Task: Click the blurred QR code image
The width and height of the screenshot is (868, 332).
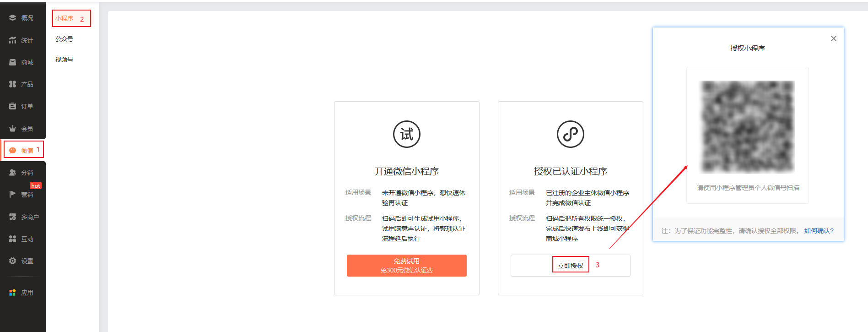Action: pos(748,126)
